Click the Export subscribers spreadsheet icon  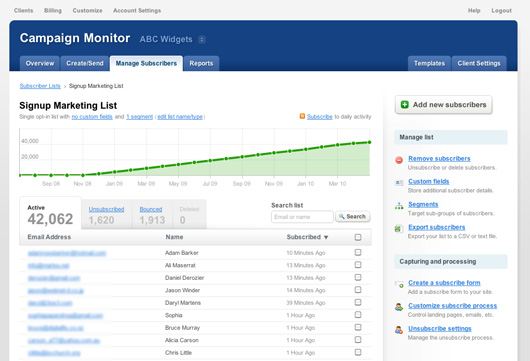point(398,229)
